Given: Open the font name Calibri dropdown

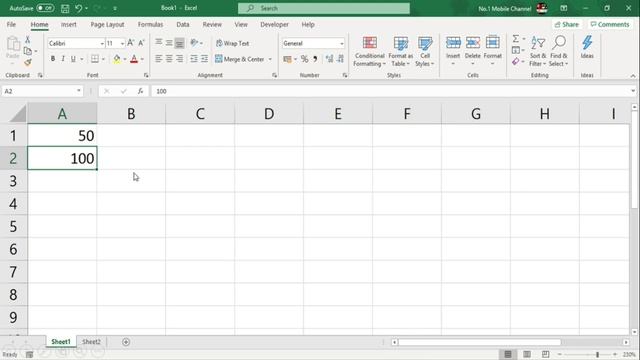Looking at the screenshot, I should point(102,43).
